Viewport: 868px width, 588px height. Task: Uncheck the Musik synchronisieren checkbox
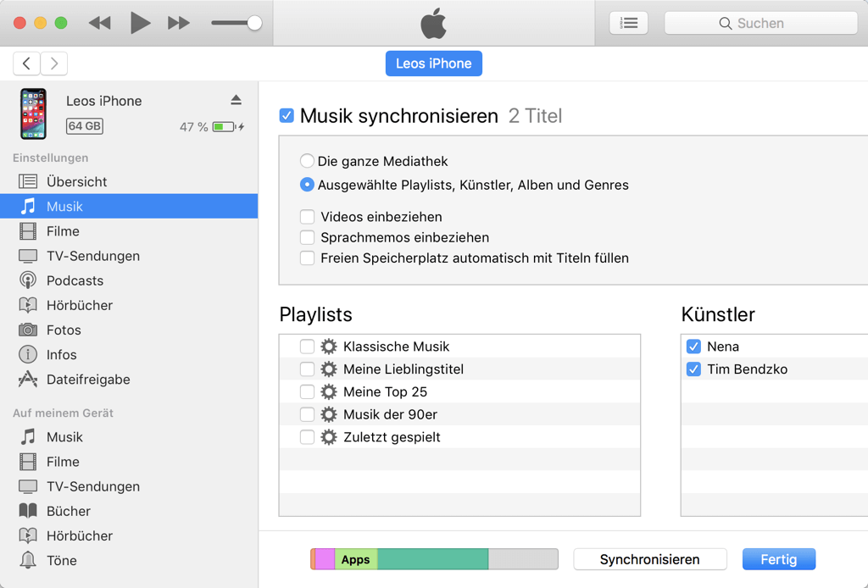tap(287, 116)
